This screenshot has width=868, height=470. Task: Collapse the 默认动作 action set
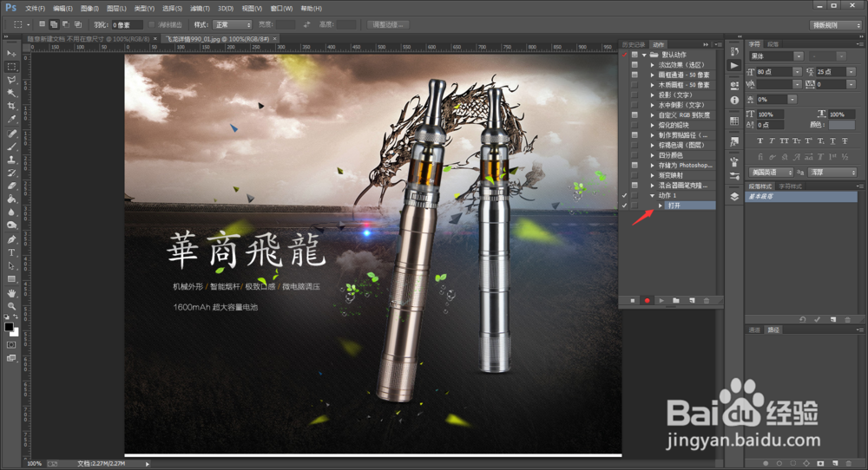point(644,55)
